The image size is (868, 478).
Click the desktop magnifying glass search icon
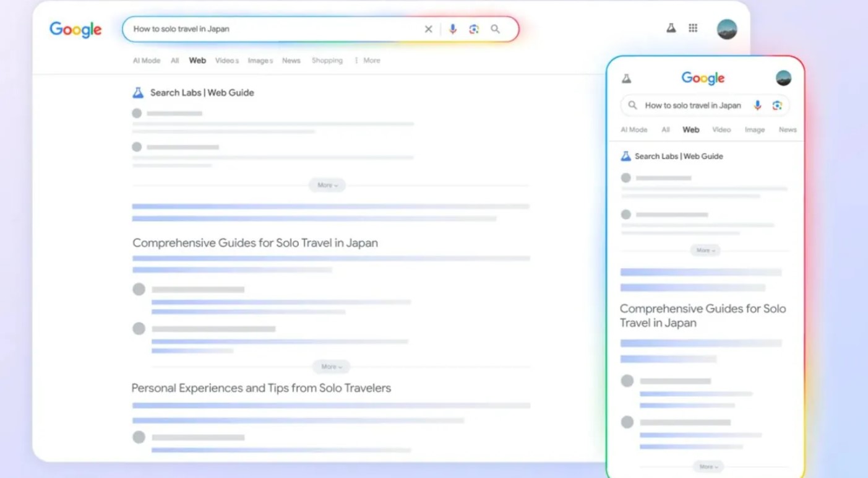pos(496,29)
